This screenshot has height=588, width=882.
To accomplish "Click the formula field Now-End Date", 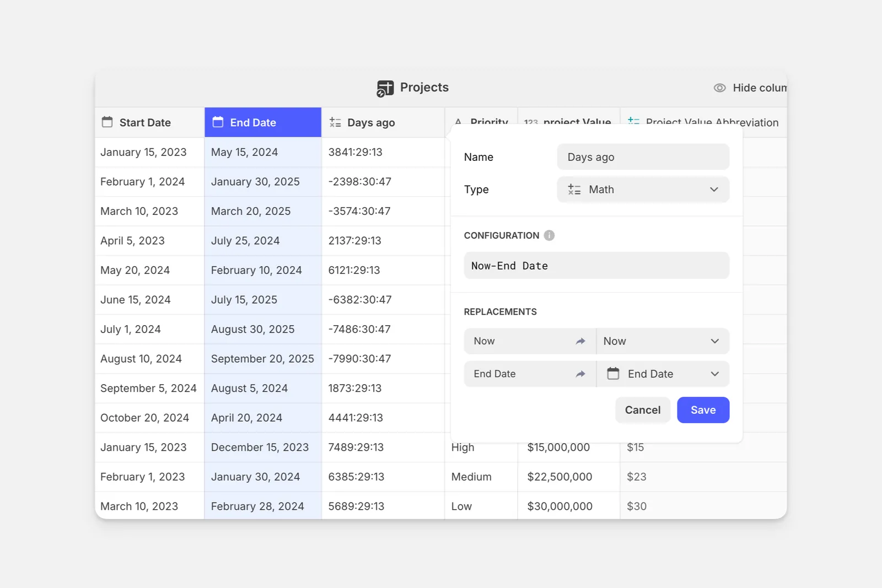I will click(596, 266).
